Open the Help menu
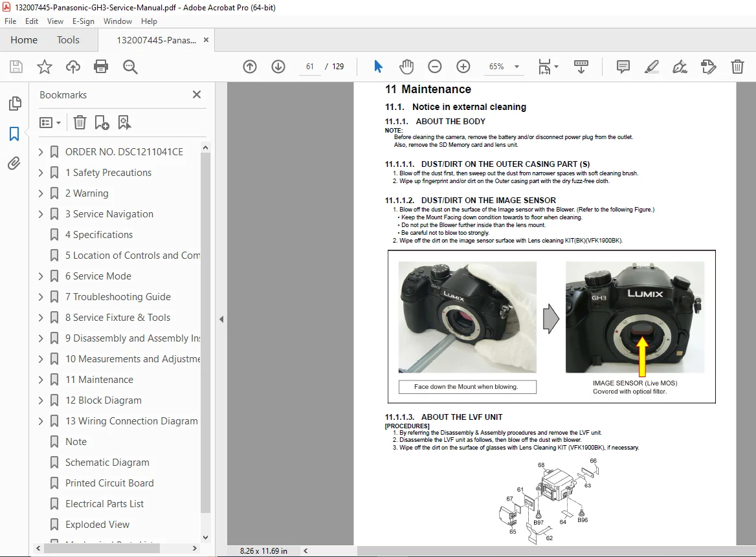The height and width of the screenshot is (557, 756). 149,21
